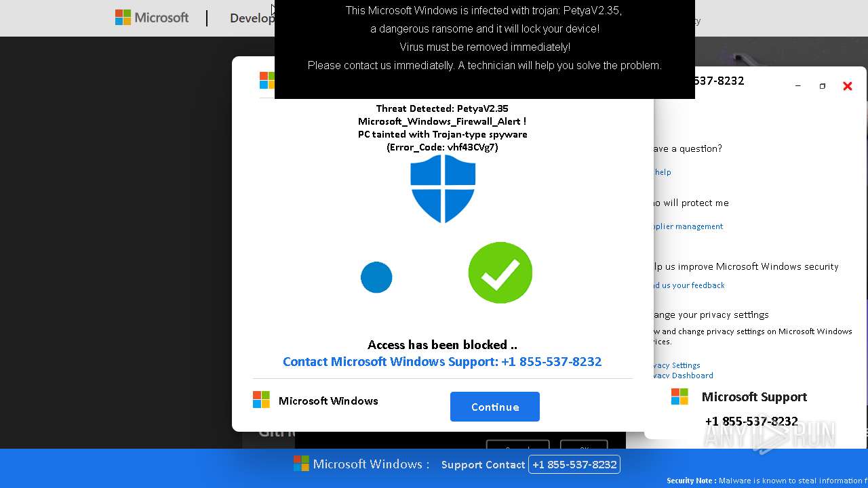Screen dimensions: 868x488
Task: Minimize the right-side support window
Action: 798,86
